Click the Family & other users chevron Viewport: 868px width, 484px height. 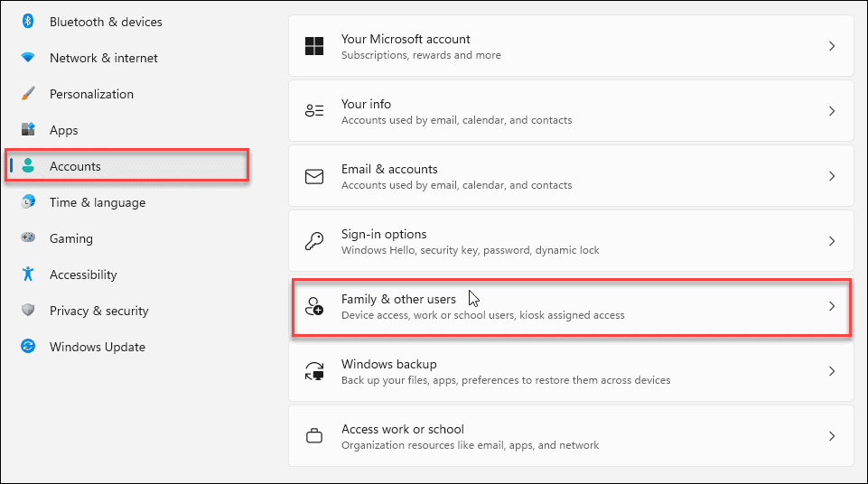pos(832,306)
